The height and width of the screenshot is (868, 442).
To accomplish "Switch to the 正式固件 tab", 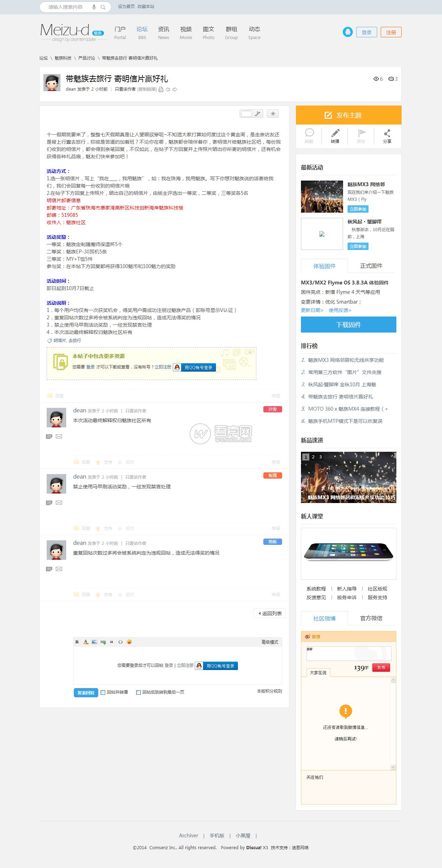I will pyautogui.click(x=371, y=266).
